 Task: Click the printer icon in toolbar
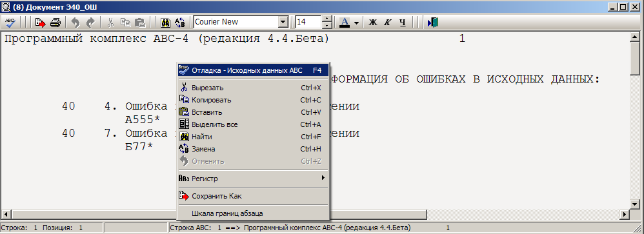55,22
